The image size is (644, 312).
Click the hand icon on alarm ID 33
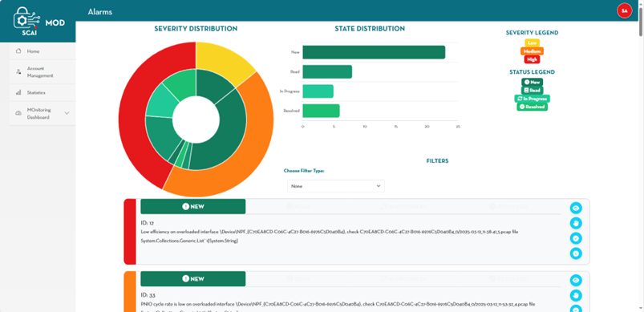tap(576, 295)
